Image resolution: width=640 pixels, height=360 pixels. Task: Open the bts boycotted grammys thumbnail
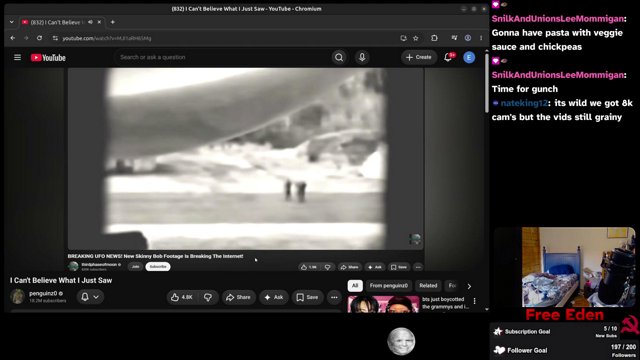[x=383, y=304]
